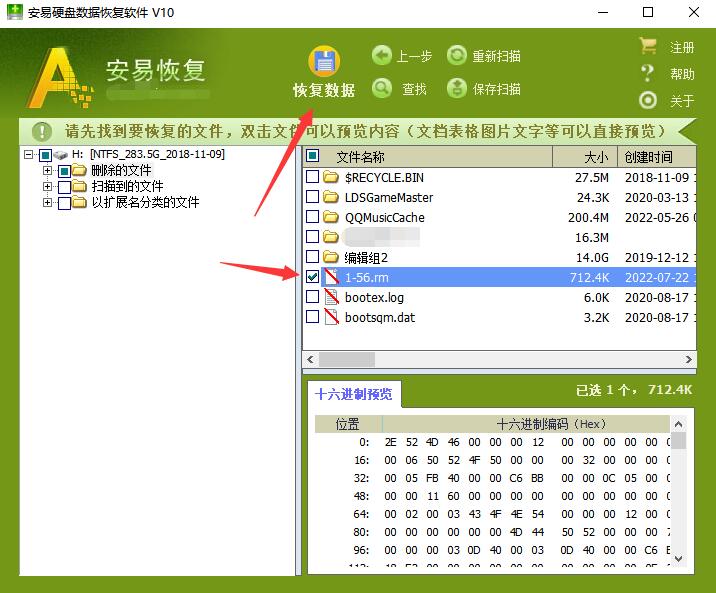Viewport: 716px width, 593px height.
Task: Uncheck the 1-56.rm checkbox
Action: (312, 277)
